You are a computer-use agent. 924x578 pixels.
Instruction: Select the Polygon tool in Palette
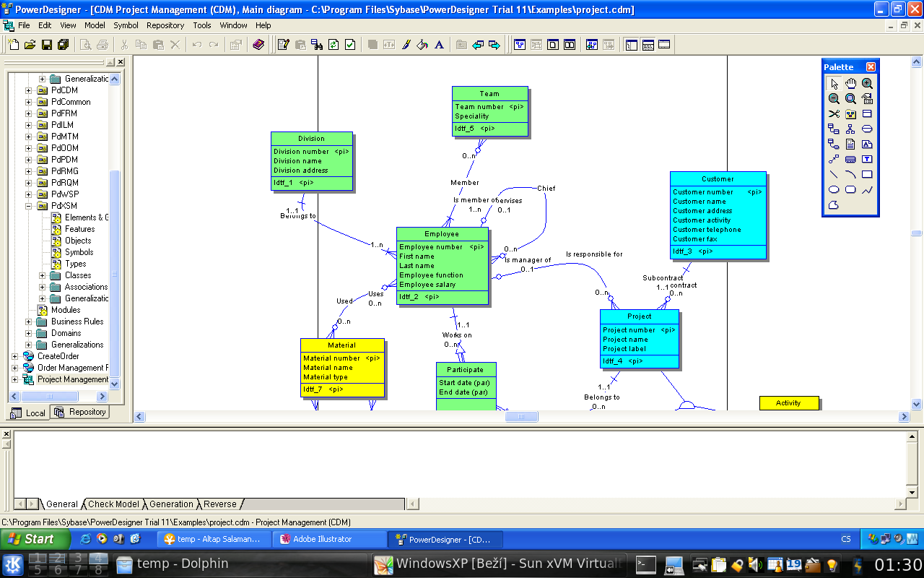click(x=834, y=204)
